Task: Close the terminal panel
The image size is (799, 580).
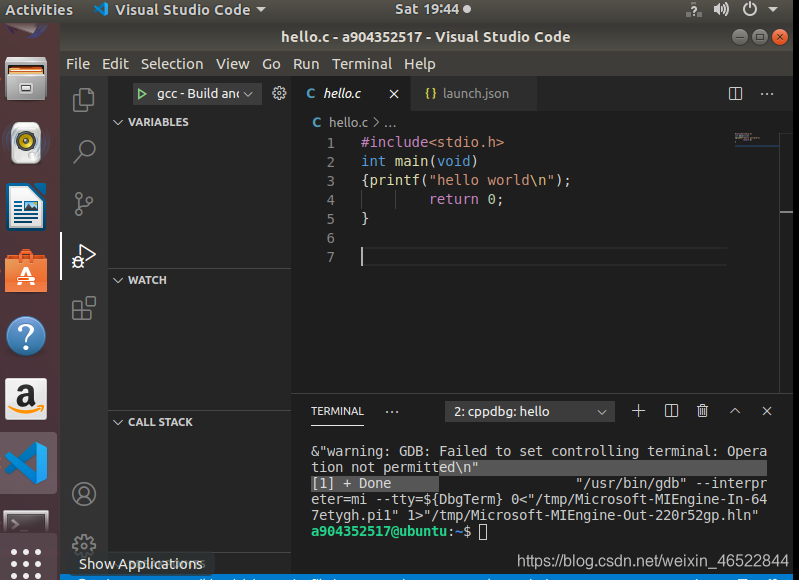Action: click(x=766, y=411)
